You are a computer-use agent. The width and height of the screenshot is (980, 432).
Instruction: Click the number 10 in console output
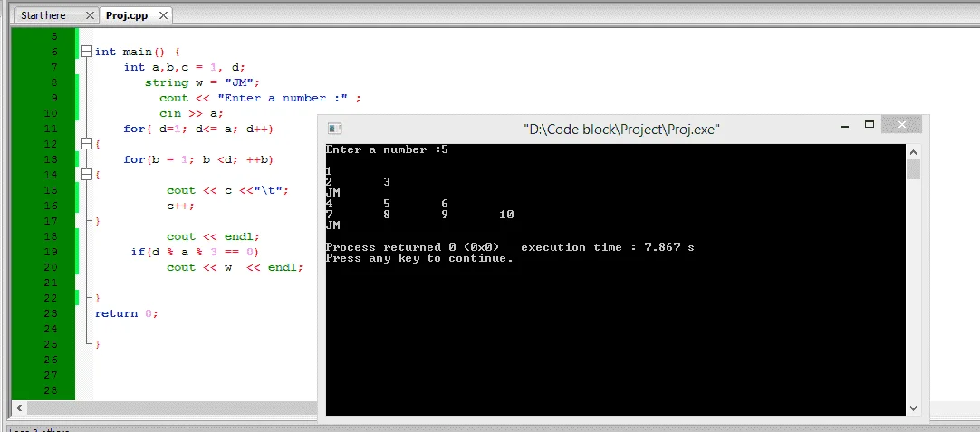[x=506, y=215]
